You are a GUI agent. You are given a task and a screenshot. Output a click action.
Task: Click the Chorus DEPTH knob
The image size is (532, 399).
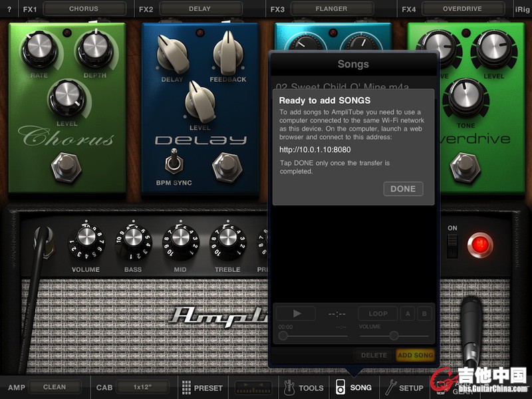tap(95, 49)
